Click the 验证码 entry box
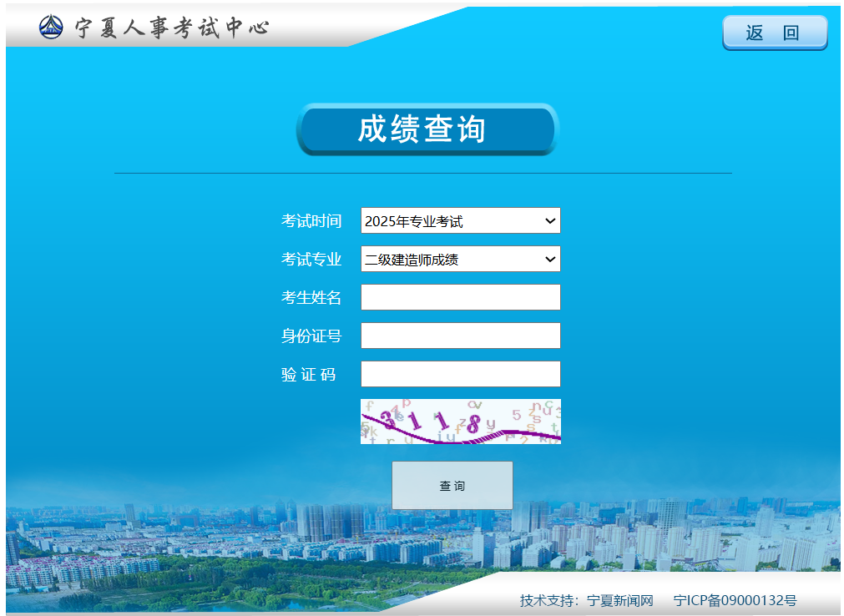The height and width of the screenshot is (616, 844). tap(460, 373)
